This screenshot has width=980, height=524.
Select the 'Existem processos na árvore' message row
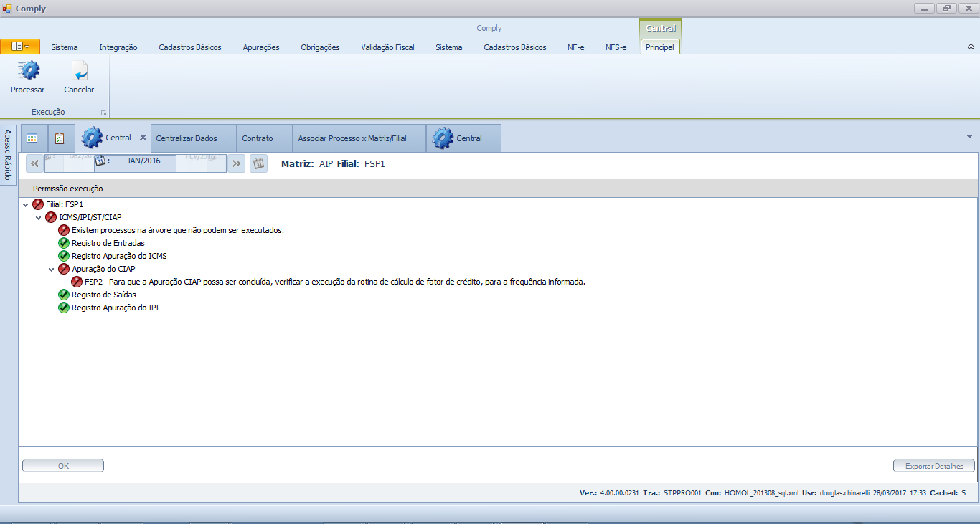[x=178, y=230]
